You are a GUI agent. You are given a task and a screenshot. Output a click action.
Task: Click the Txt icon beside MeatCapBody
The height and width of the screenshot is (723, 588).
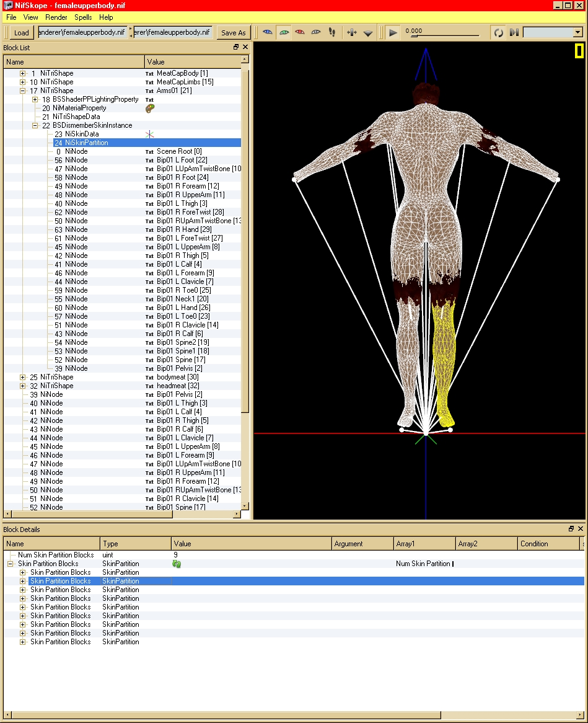149,74
